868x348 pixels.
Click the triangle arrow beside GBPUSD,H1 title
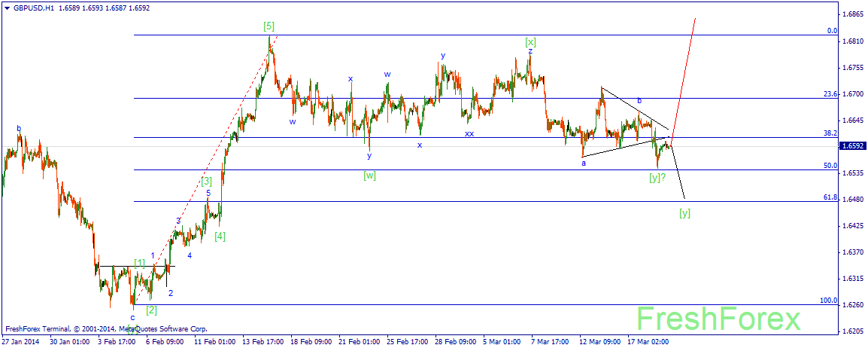[5, 8]
